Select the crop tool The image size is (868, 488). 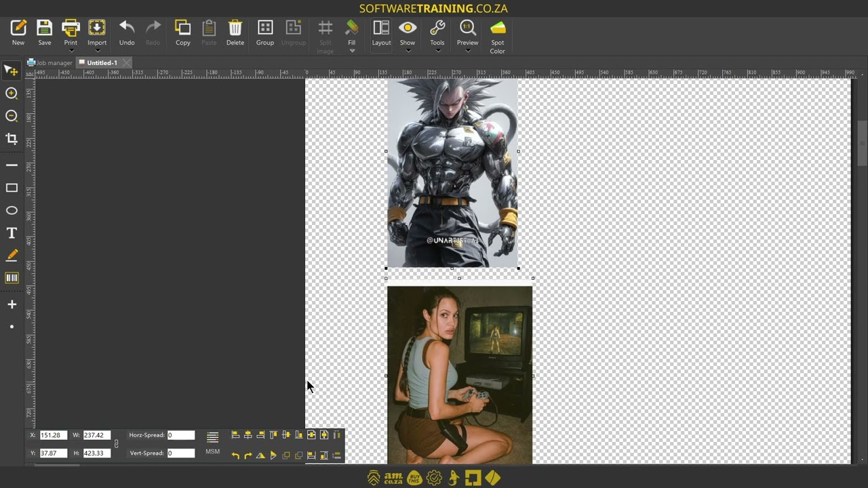pyautogui.click(x=12, y=139)
